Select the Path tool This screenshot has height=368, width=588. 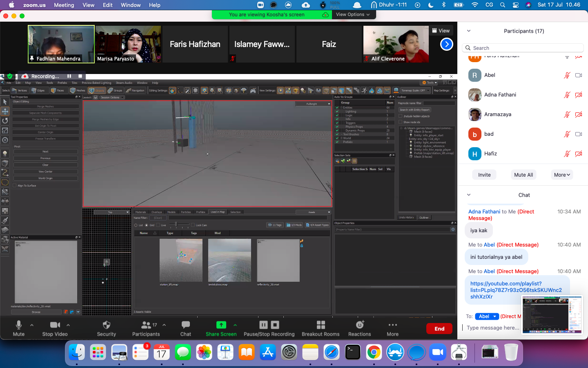pos(5,173)
